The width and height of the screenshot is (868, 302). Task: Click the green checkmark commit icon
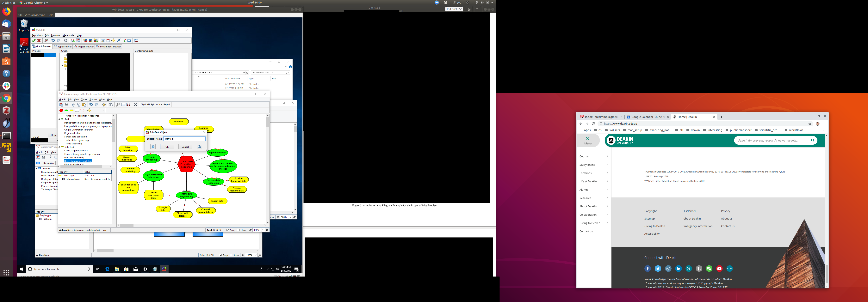tap(34, 41)
